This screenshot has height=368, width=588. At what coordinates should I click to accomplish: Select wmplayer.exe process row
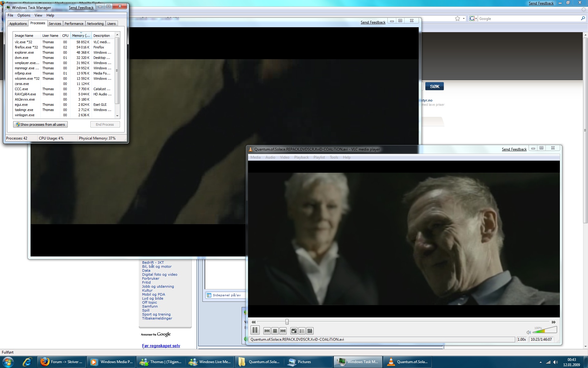(x=64, y=63)
